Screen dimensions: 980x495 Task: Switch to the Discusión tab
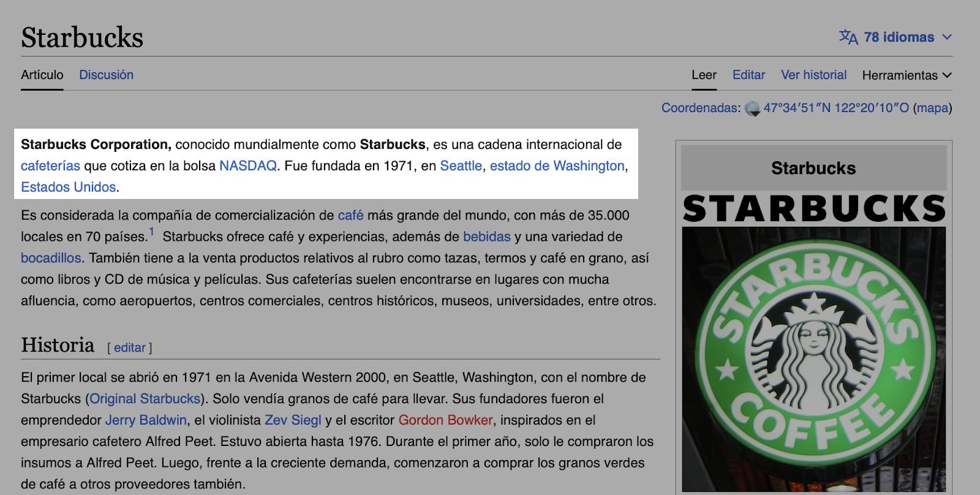(x=107, y=75)
